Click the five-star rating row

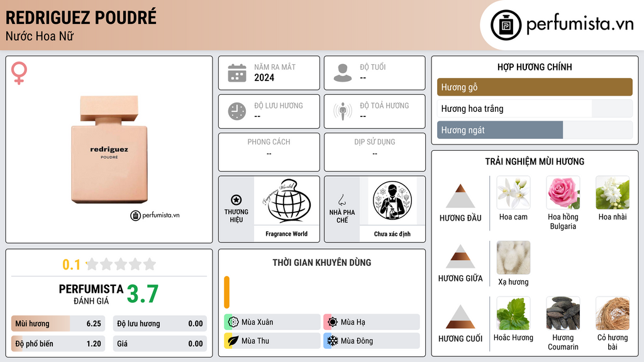coord(121,264)
